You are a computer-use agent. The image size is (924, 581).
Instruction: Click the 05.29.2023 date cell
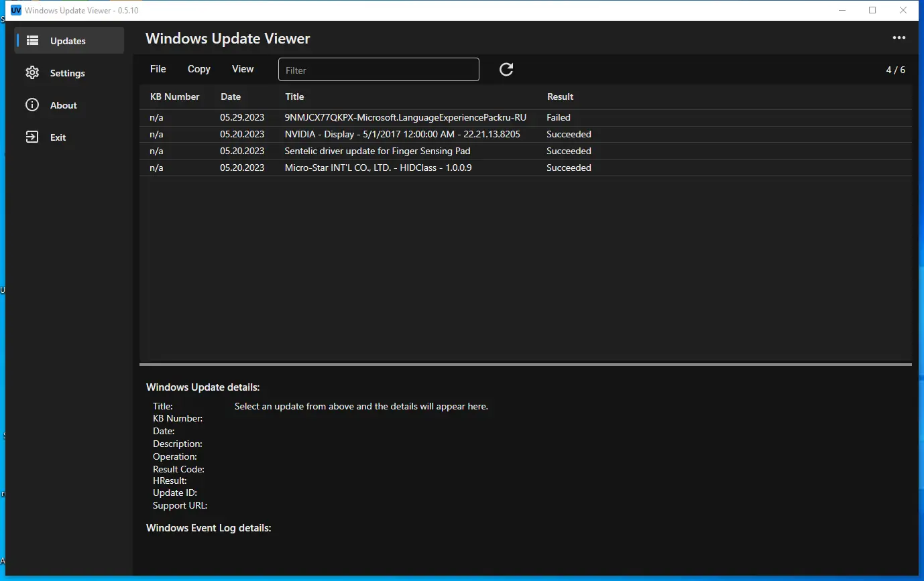242,117
